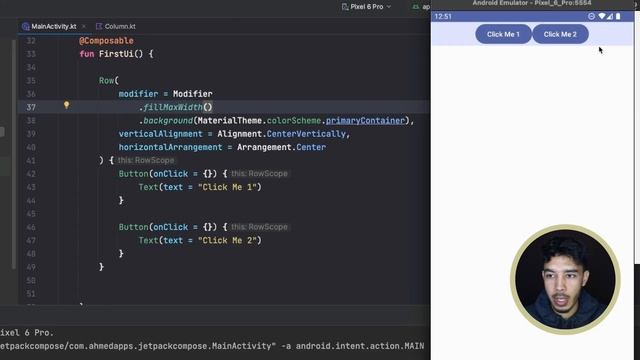
Task: Click the "Click Me 1" string literal
Action: click(227, 187)
